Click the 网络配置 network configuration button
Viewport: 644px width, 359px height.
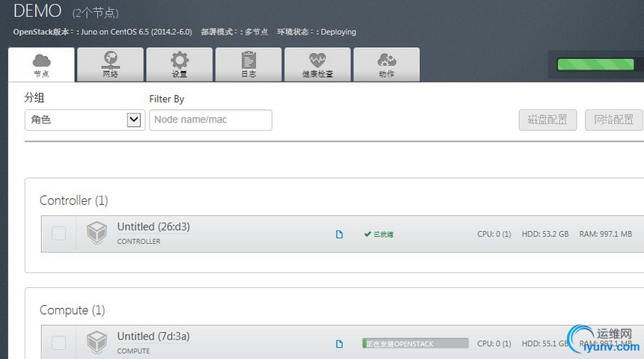(613, 120)
